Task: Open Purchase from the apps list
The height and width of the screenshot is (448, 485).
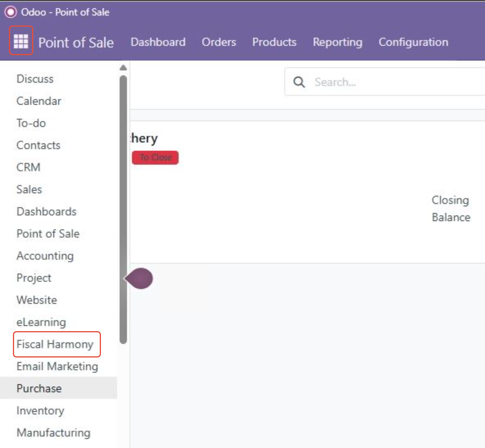Action: pyautogui.click(x=59, y=388)
